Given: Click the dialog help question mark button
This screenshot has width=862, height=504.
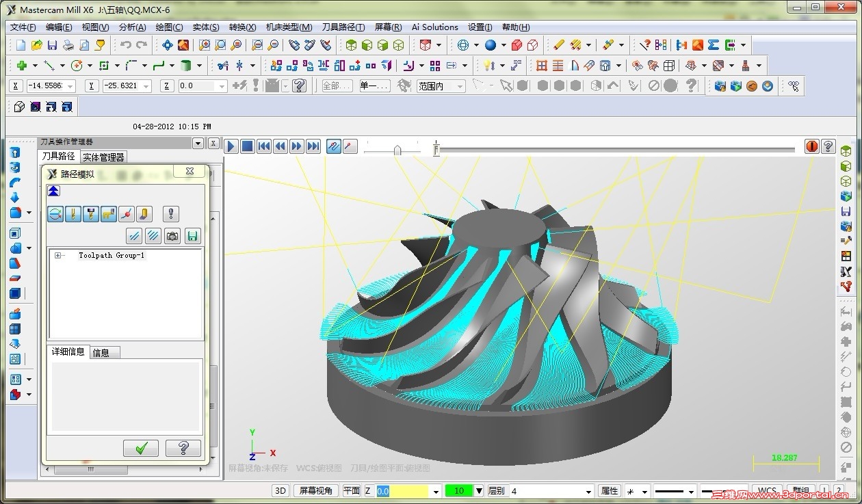Looking at the screenshot, I should (x=183, y=449).
